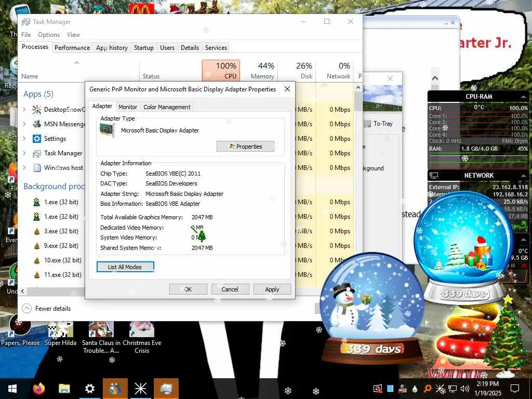
Task: Click the sort arrow above Name column
Action: [x=77, y=63]
